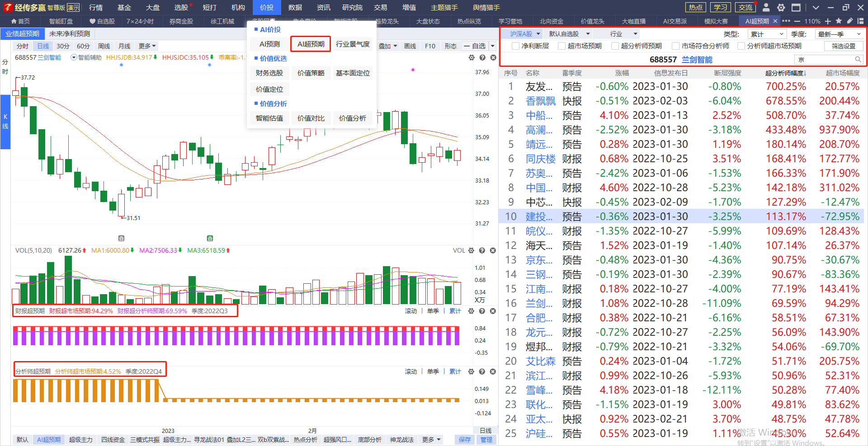Open the 类型 累计 combo box
868x446 pixels.
(x=767, y=34)
